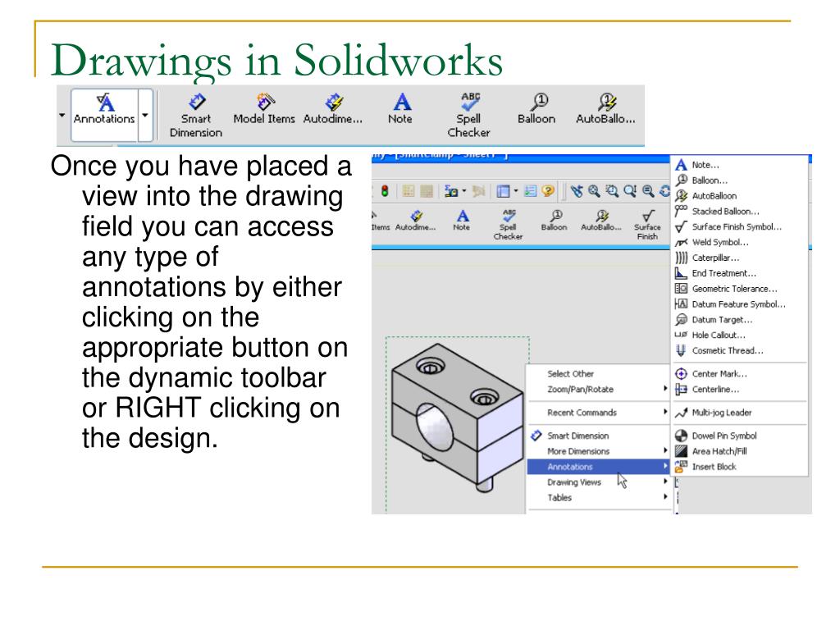This screenshot has height=630, width=840.
Task: Click Zoom In/Out magnifier with arrows
Action: pos(630,190)
